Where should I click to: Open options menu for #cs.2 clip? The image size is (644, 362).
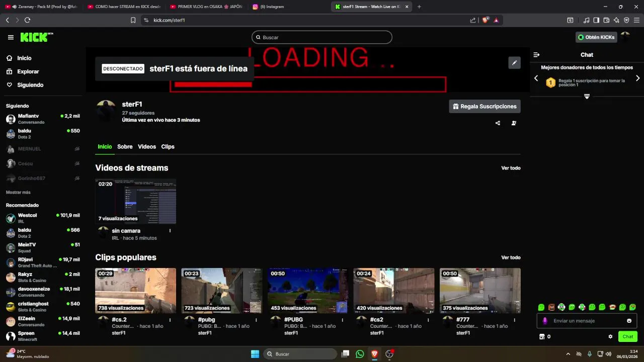pos(170,320)
